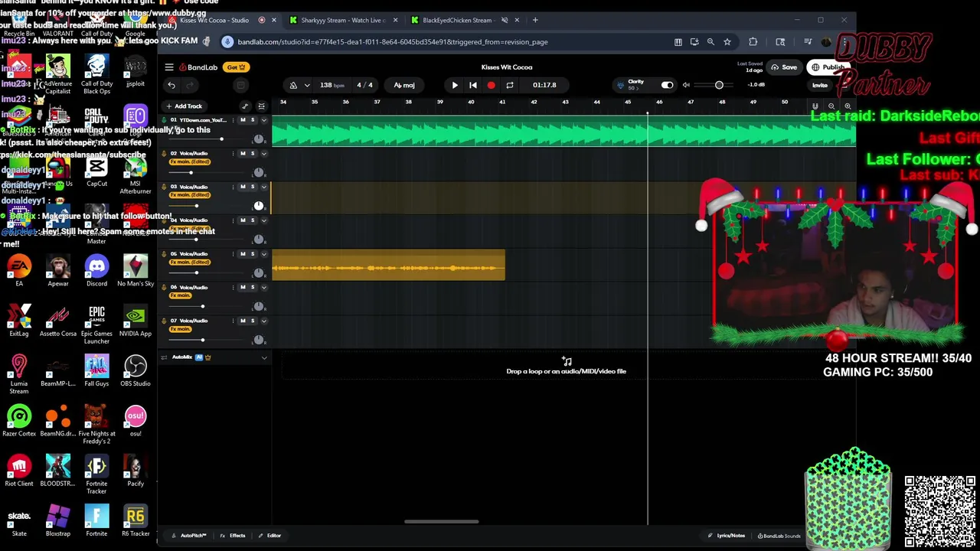Image resolution: width=980 pixels, height=551 pixels.
Task: Open the Effects panel tab
Action: (233, 536)
